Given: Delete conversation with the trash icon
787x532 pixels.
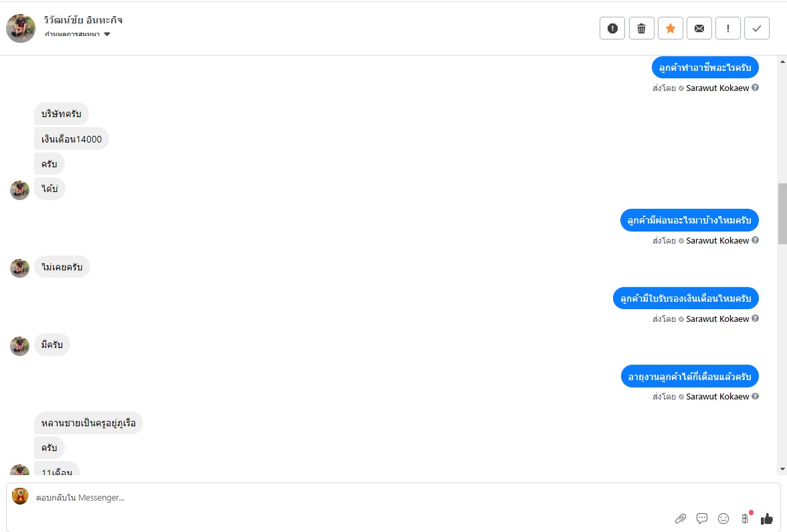Looking at the screenshot, I should (641, 28).
